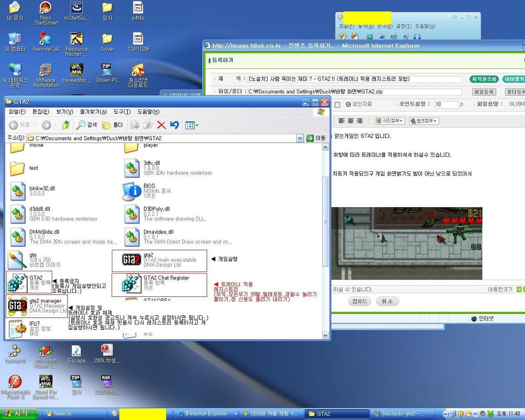The width and height of the screenshot is (525, 420).
Task: Select the gta bitmap image file
Action: [33, 260]
